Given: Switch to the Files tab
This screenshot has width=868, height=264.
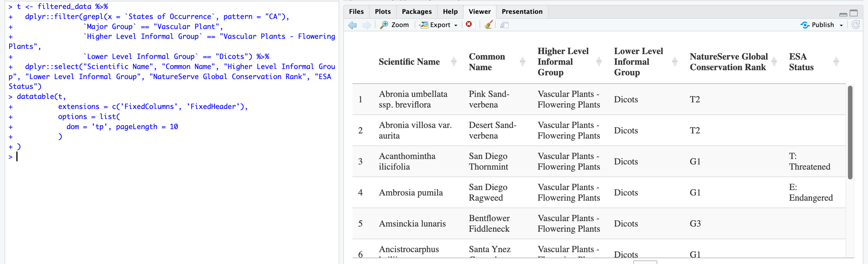Looking at the screenshot, I should 356,12.
